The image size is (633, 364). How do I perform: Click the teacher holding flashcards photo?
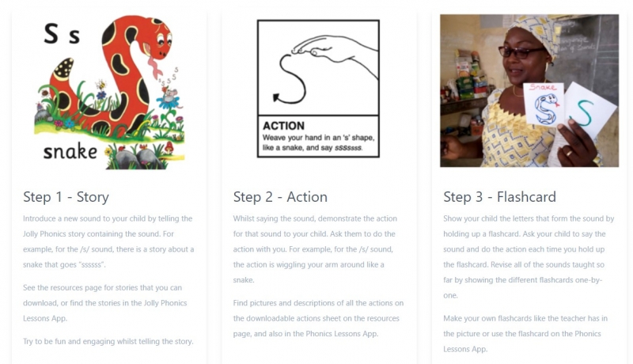tap(529, 91)
